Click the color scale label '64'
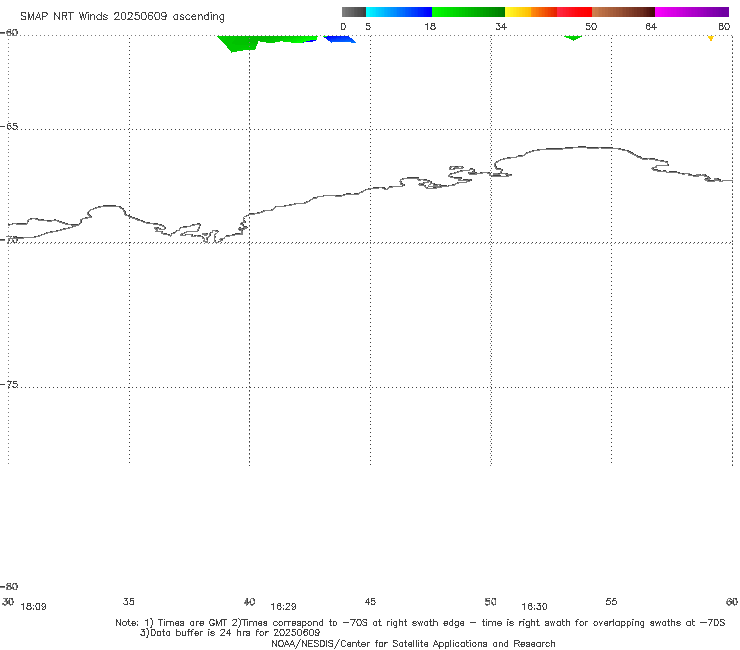 (651, 27)
